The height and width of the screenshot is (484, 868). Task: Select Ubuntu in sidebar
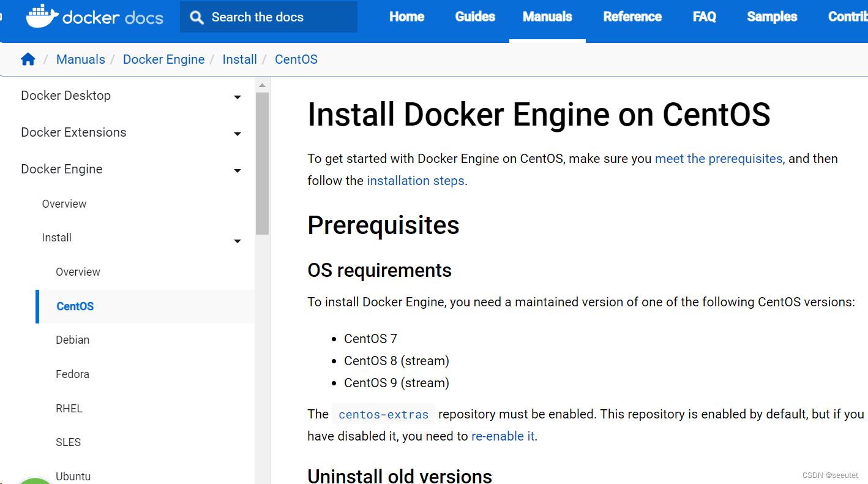click(73, 477)
